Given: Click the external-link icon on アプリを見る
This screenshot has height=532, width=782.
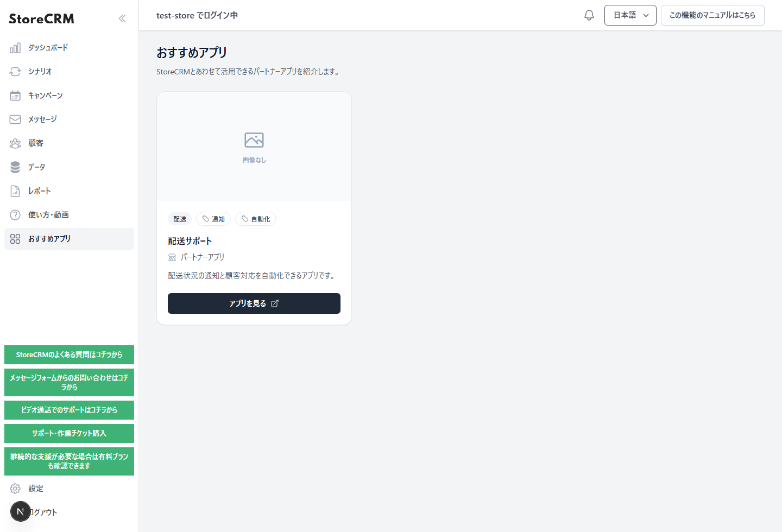Looking at the screenshot, I should [275, 303].
